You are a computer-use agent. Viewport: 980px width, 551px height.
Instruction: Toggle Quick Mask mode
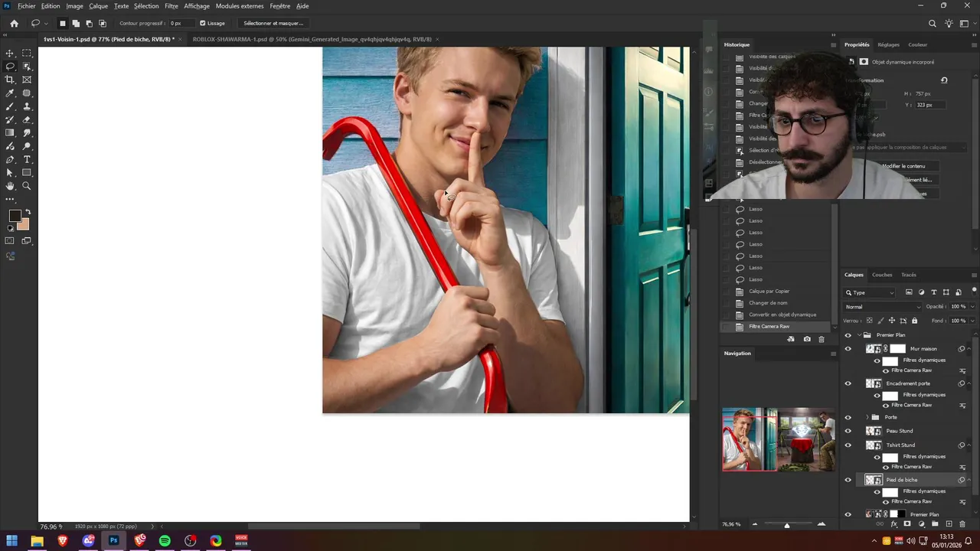click(10, 241)
